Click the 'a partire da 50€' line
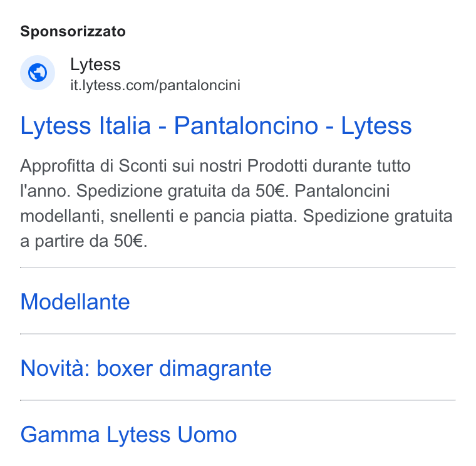 [x=83, y=242]
